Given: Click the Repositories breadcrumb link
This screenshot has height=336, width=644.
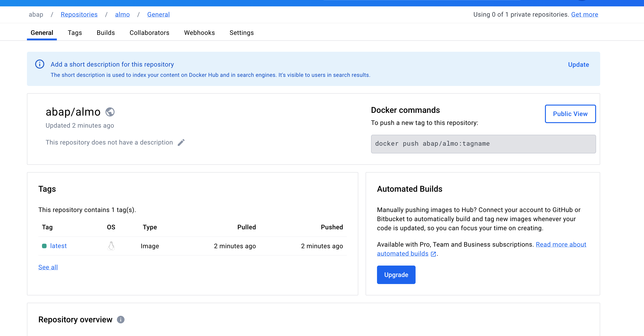Looking at the screenshot, I should tap(79, 15).
